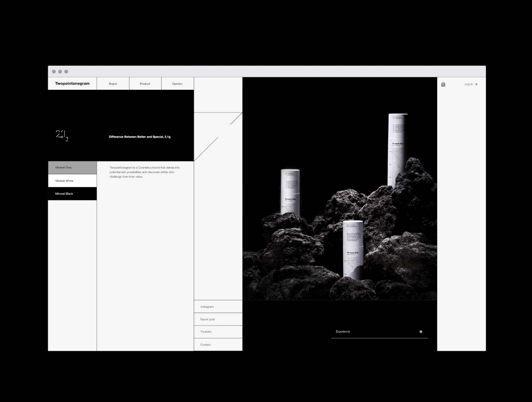Click the Experience circle indicator

421,332
